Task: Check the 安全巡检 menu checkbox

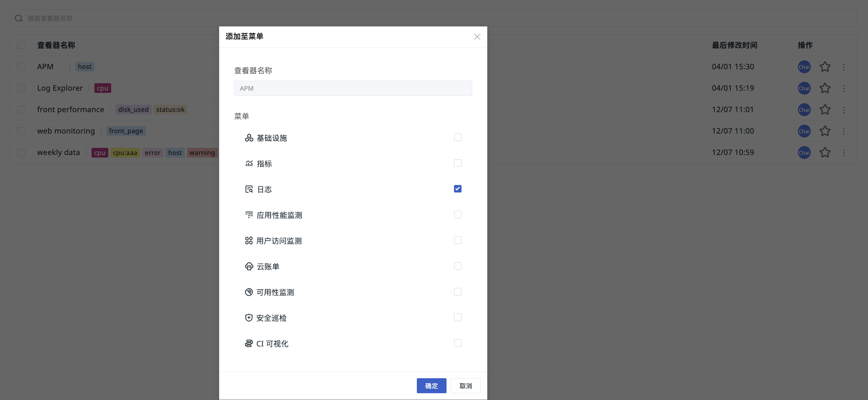Action: [x=458, y=317]
